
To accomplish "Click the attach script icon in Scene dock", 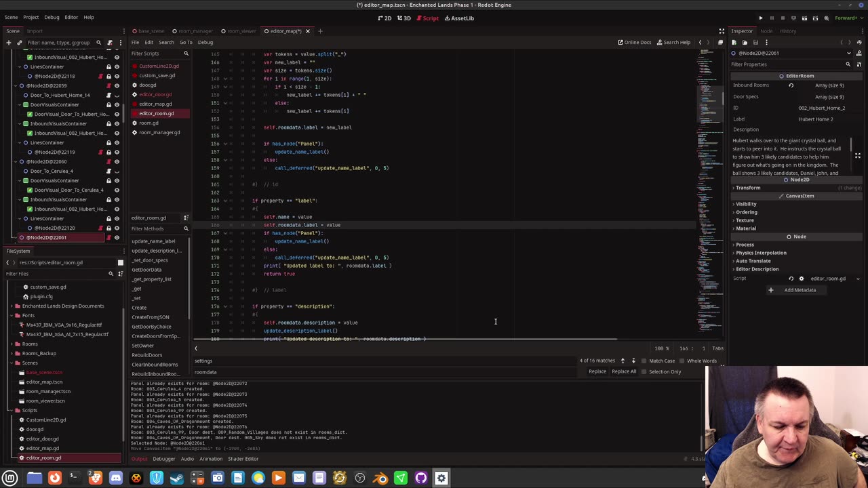I will pos(109,42).
